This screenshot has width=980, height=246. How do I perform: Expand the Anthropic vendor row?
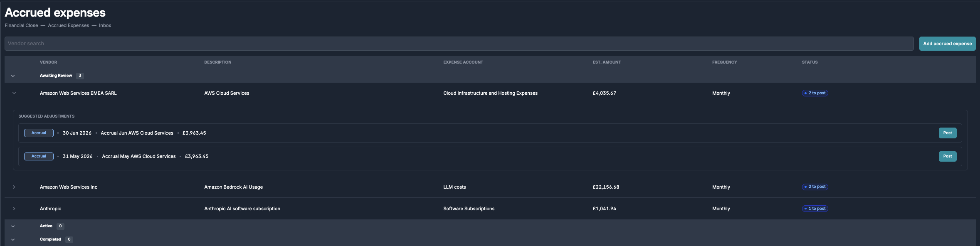(14, 209)
